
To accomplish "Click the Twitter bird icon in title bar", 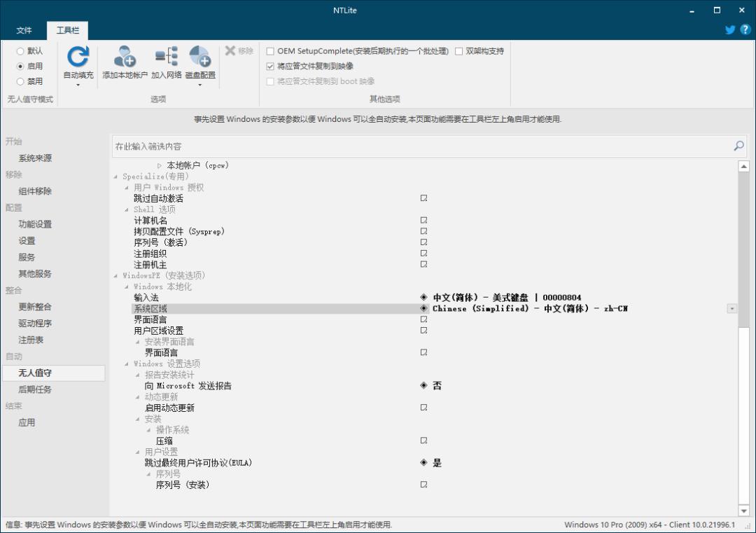I will tap(729, 29).
